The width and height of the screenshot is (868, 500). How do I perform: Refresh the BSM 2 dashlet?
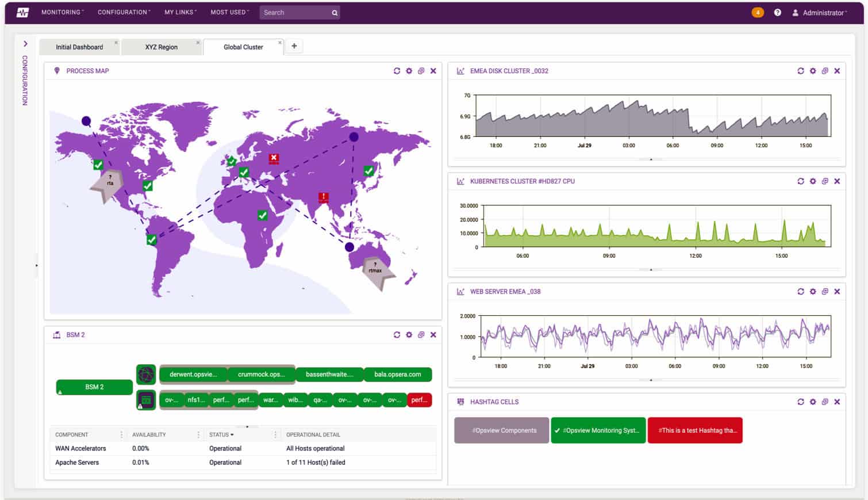pos(397,335)
